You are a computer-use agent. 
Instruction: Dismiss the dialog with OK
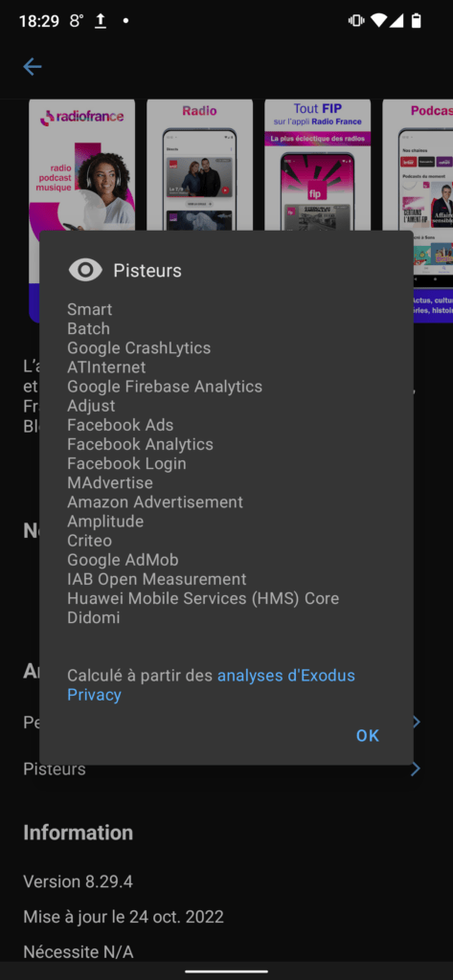tap(367, 736)
